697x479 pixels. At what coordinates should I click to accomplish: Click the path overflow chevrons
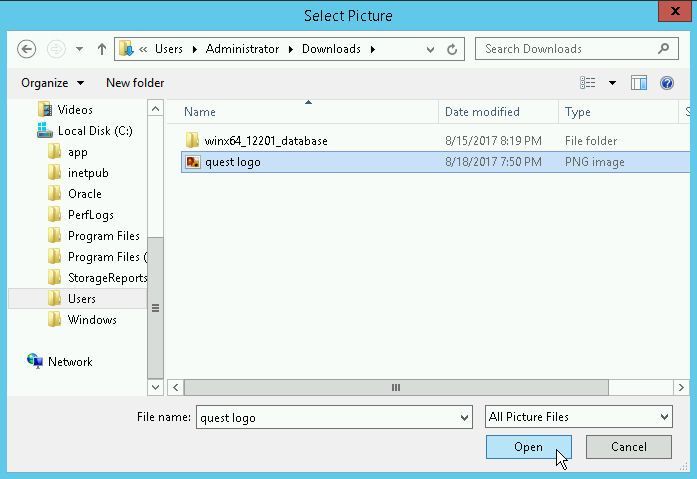tap(143, 49)
